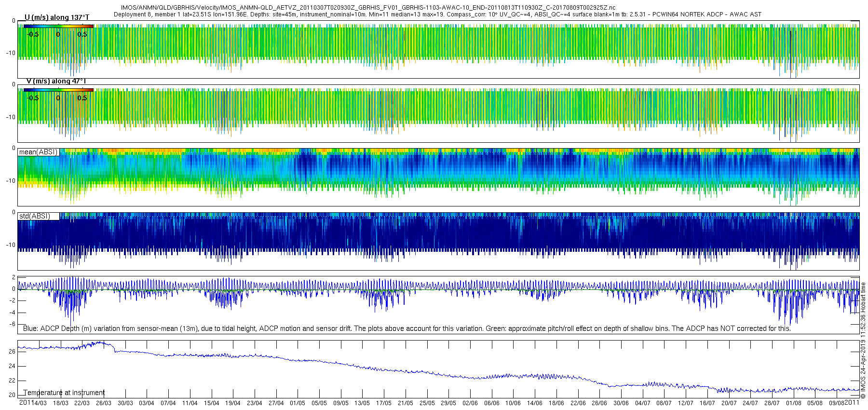Click the 'Temperature at instrument' label
Viewport: 868px width, 410px height.
64,393
